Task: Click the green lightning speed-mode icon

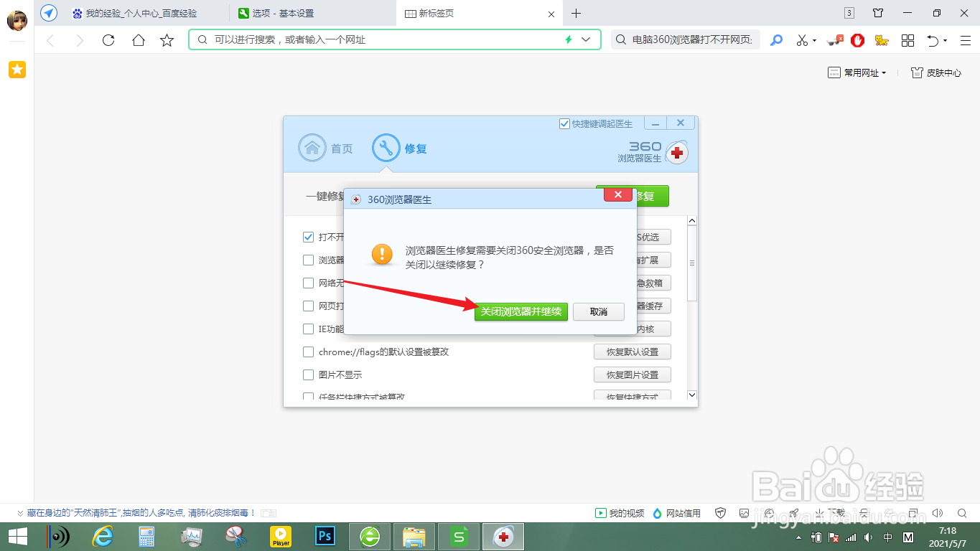Action: click(569, 39)
